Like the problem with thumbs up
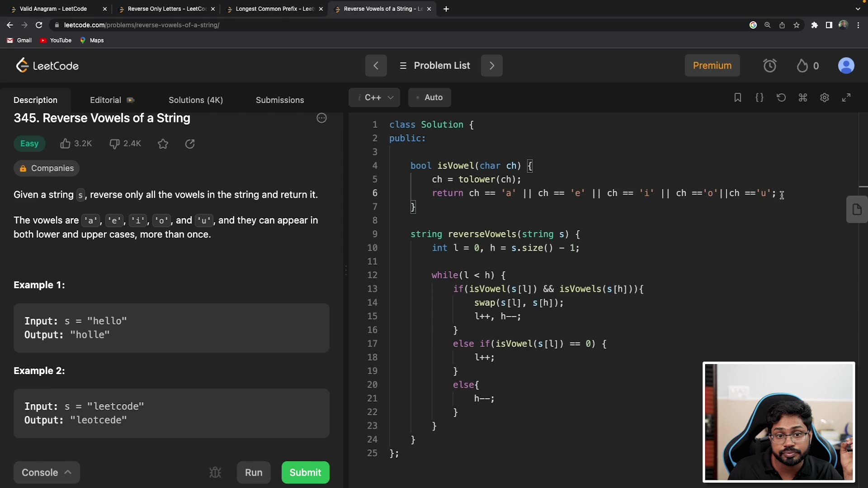The height and width of the screenshot is (488, 868). (66, 144)
